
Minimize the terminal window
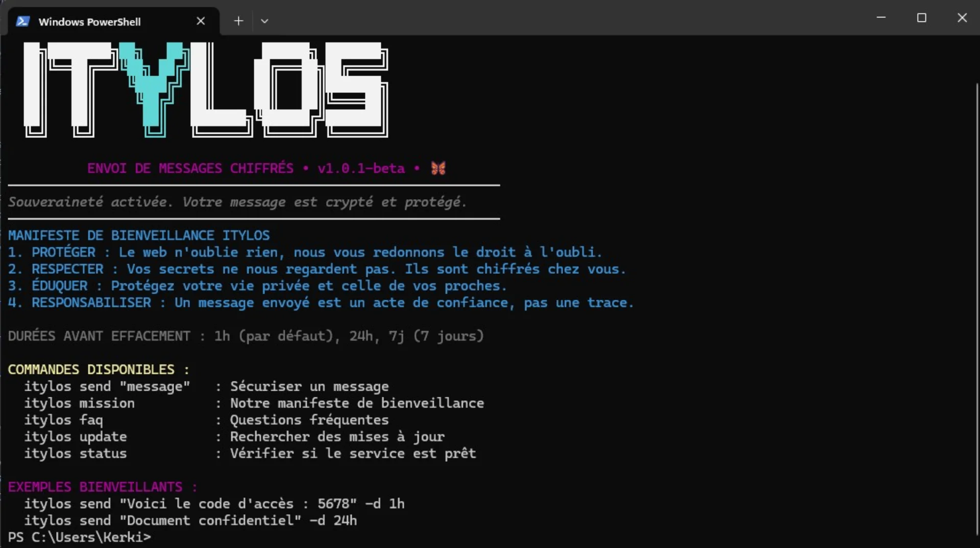881,18
